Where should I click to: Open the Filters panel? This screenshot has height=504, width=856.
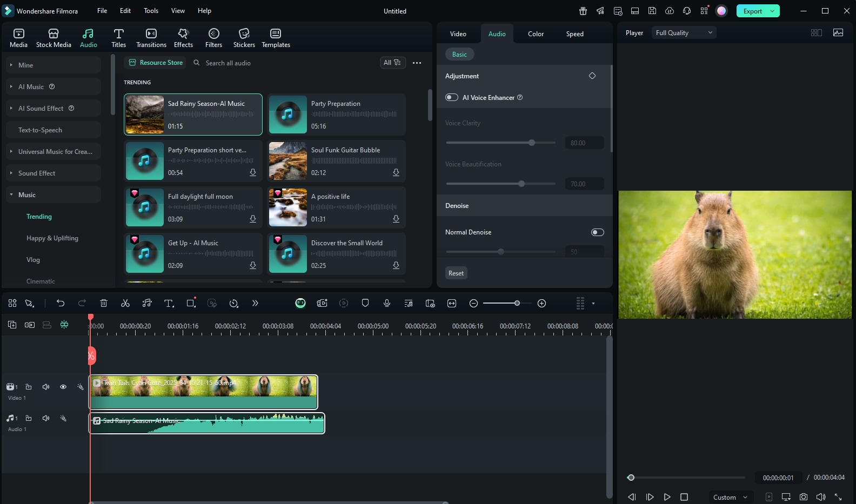213,38
